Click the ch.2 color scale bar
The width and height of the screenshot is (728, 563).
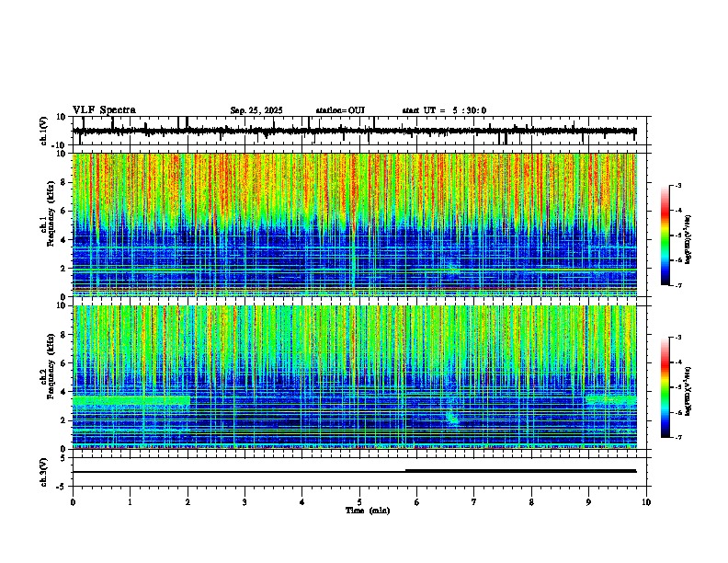click(665, 387)
